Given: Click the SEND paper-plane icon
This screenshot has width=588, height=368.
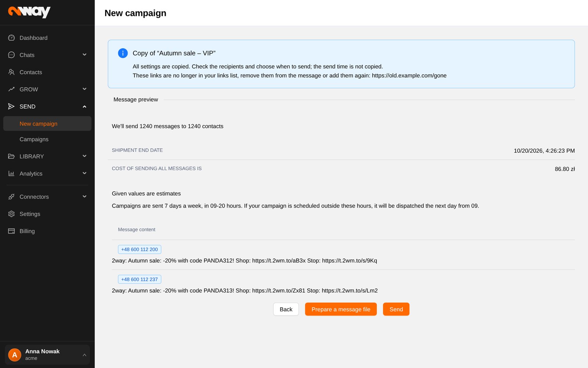Looking at the screenshot, I should click(x=11, y=106).
